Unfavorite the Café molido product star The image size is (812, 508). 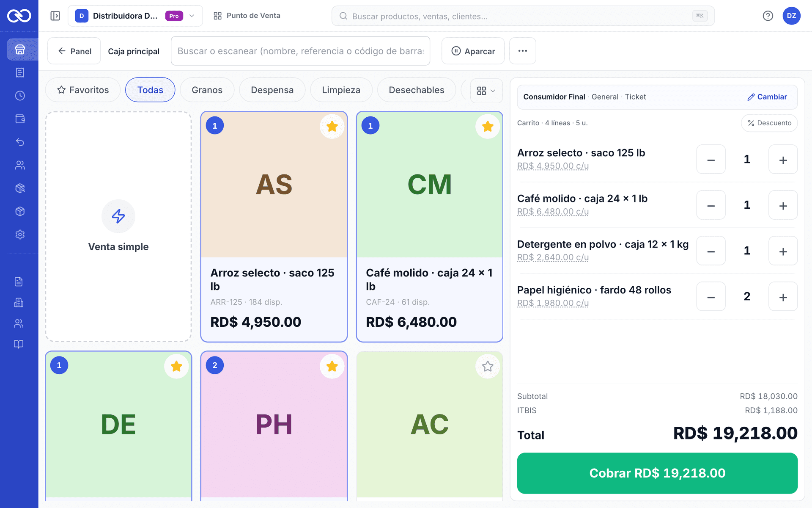pyautogui.click(x=488, y=126)
